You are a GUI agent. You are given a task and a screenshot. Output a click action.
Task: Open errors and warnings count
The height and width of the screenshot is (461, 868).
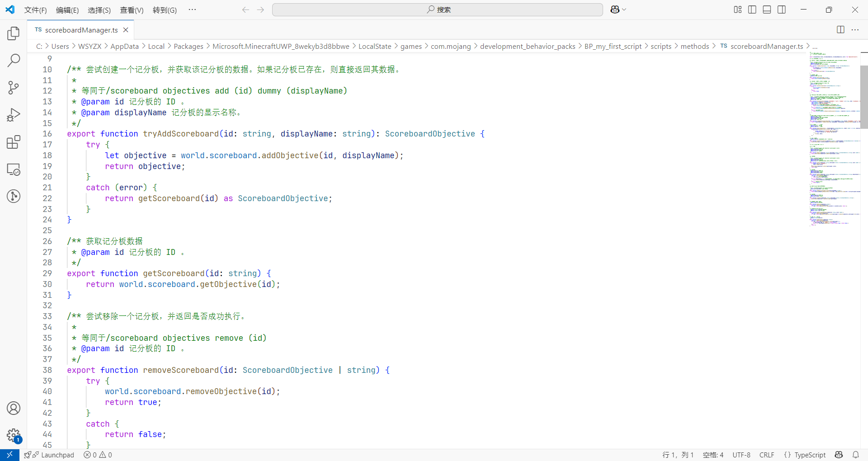(x=98, y=455)
